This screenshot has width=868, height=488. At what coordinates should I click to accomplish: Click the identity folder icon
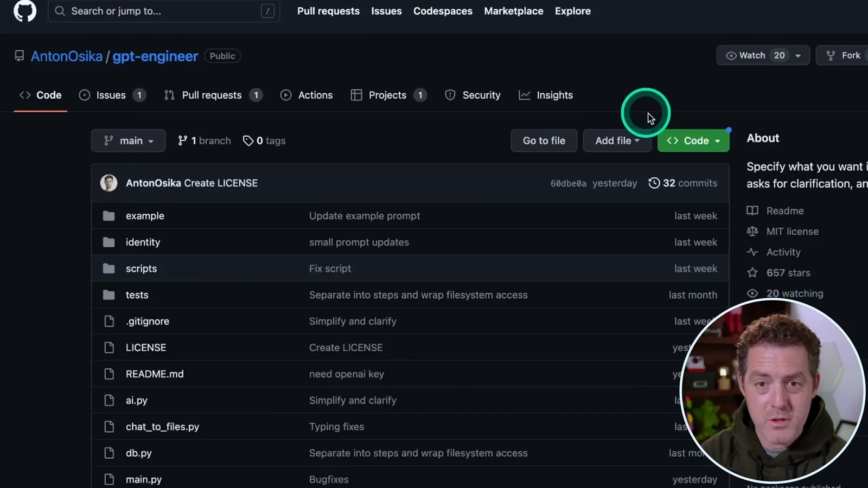pos(109,242)
